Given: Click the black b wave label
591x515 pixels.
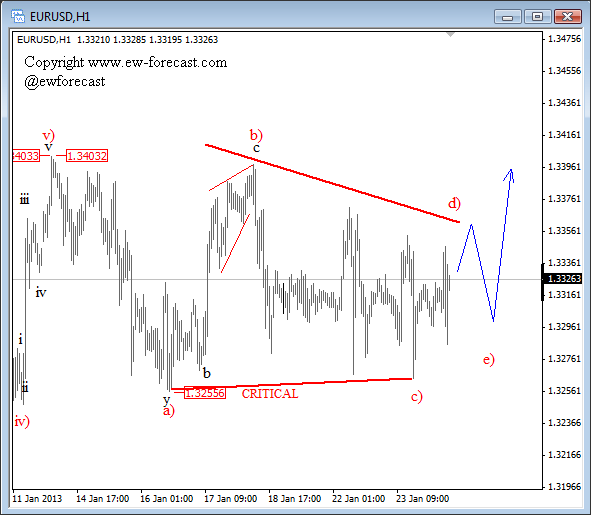Looking at the screenshot, I should tap(207, 373).
